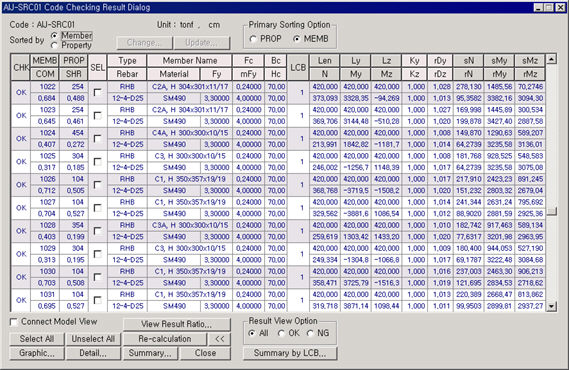Click member name C3A, H 300x300x10/15
The image size is (569, 370).
coord(190,225)
